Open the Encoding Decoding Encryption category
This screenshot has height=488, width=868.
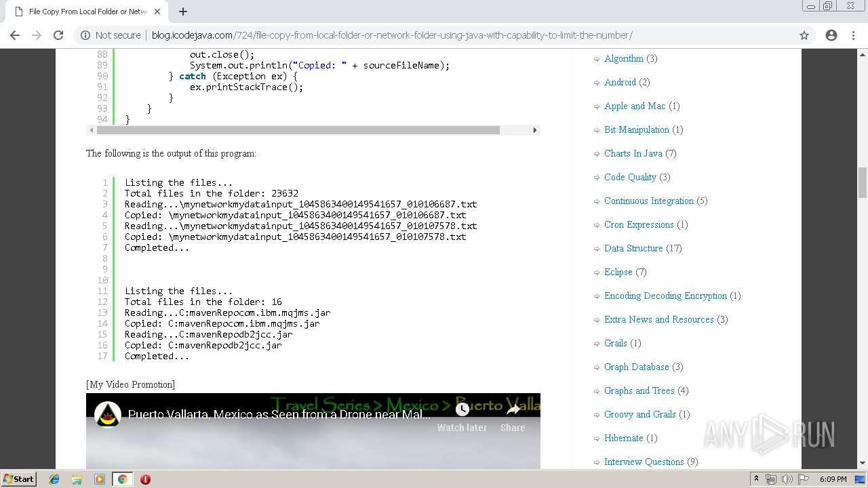[x=665, y=296]
